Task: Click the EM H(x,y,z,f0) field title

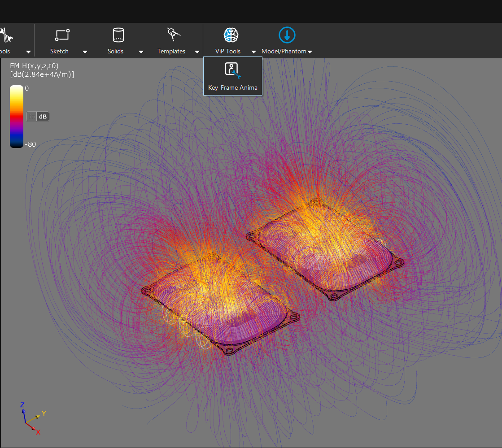Action: tap(34, 66)
